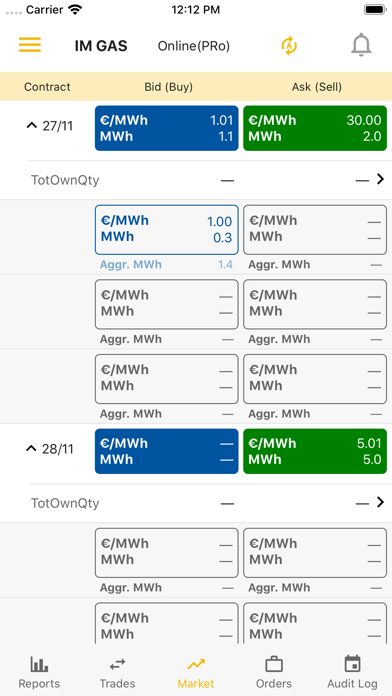The width and height of the screenshot is (392, 696).
Task: Open Orders briefcase icon
Action: (274, 664)
